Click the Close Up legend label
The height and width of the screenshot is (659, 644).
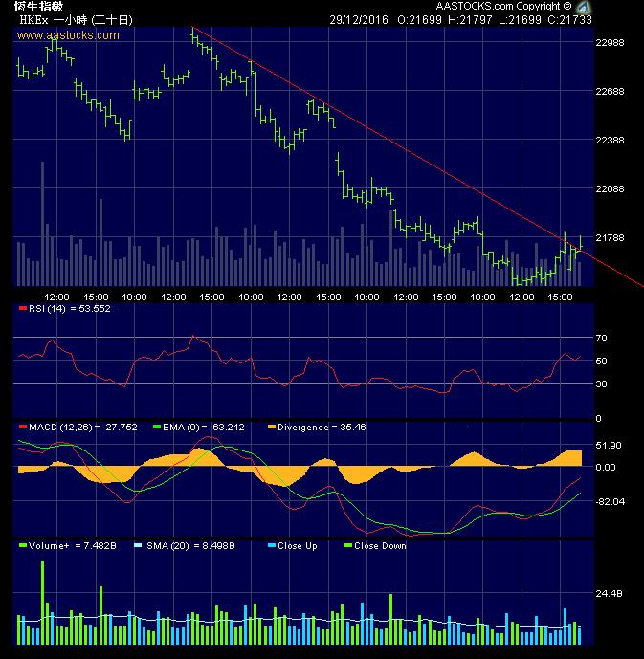298,546
